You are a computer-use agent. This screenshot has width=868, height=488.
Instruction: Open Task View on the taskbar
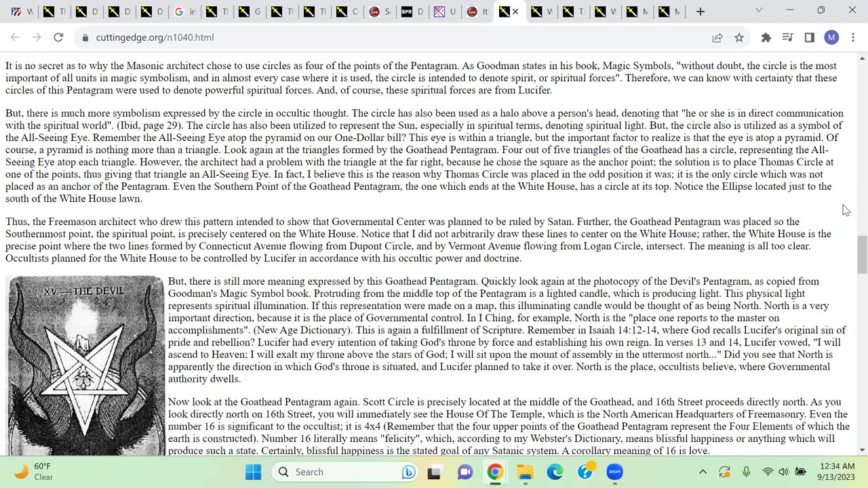point(434,472)
